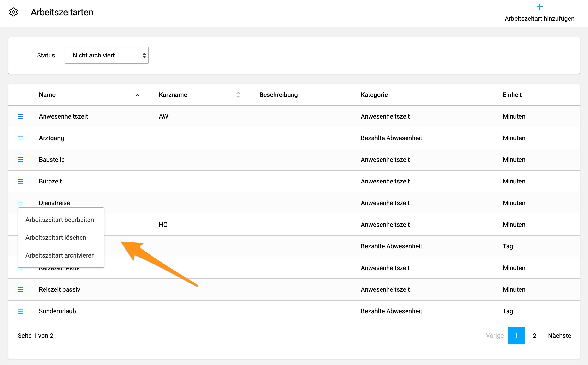
Task: Open row menu for Dienstreise
Action: pyautogui.click(x=20, y=203)
